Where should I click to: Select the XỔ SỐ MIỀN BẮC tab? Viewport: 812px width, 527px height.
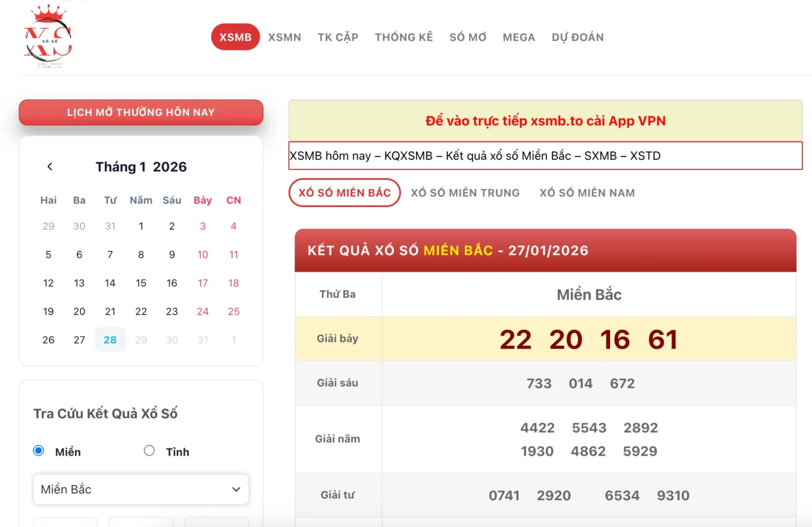point(345,193)
